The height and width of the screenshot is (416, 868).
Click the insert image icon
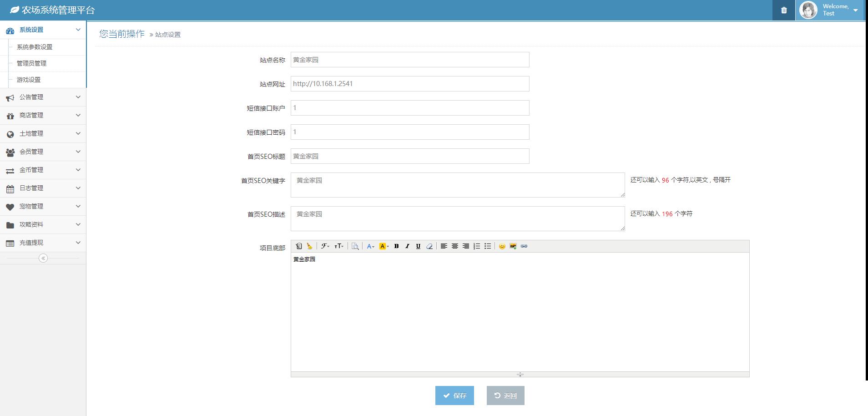(x=513, y=246)
